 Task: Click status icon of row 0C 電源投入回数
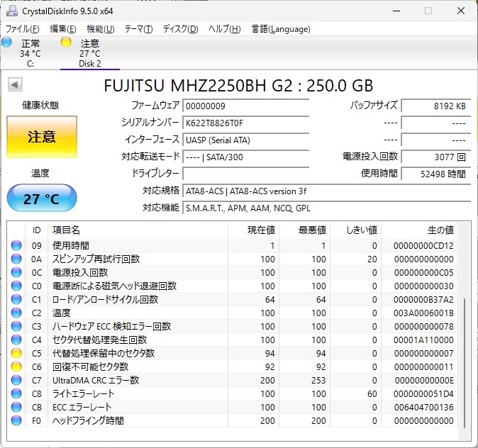(16, 272)
